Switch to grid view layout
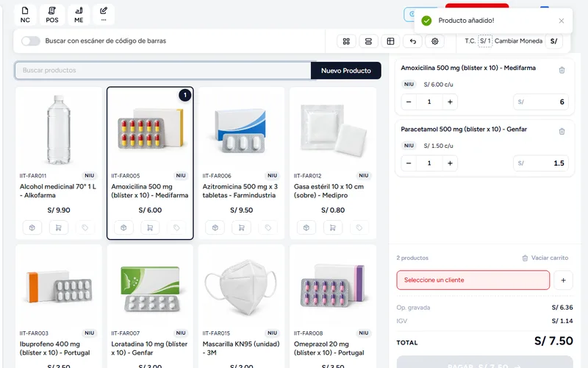Screen dimensions: 588x368 point(346,41)
